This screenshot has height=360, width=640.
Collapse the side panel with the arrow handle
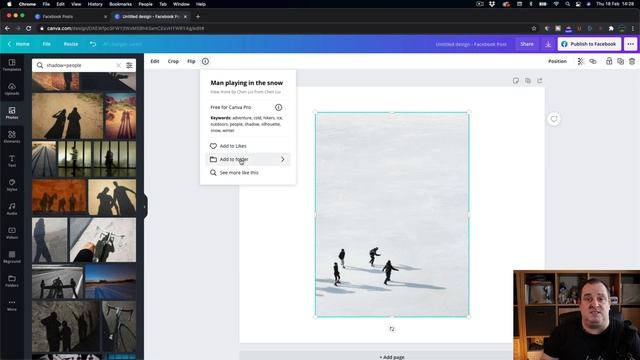point(145,207)
